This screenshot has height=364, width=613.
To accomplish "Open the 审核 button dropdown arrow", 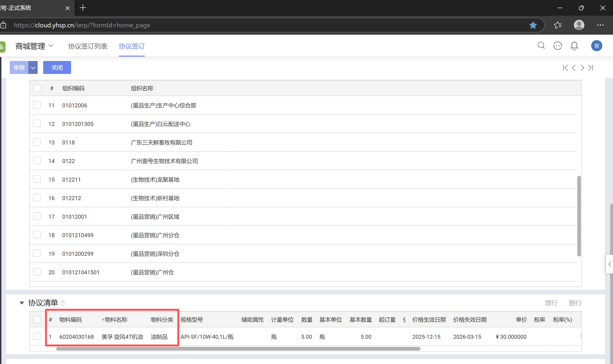I will tap(33, 68).
